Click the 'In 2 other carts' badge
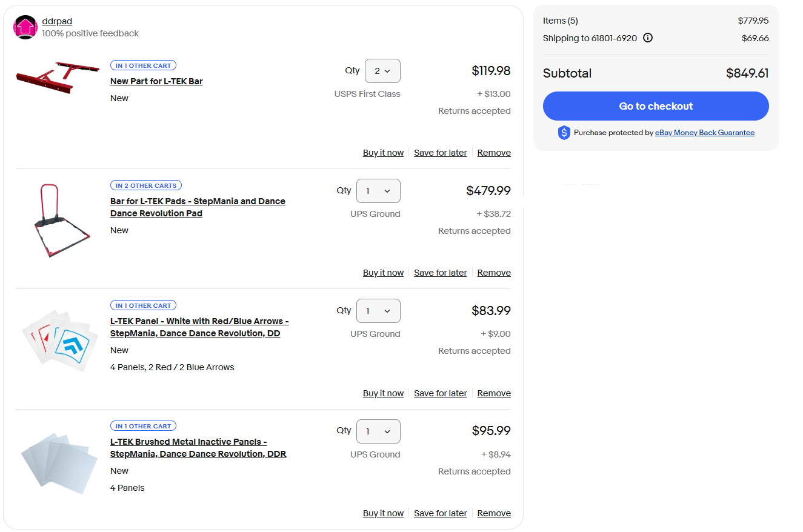 point(145,185)
